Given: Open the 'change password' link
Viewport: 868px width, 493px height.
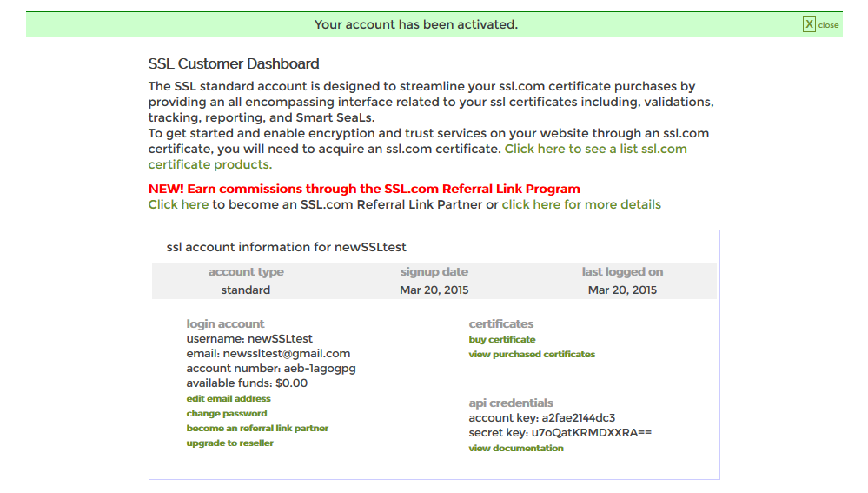Looking at the screenshot, I should [x=227, y=413].
